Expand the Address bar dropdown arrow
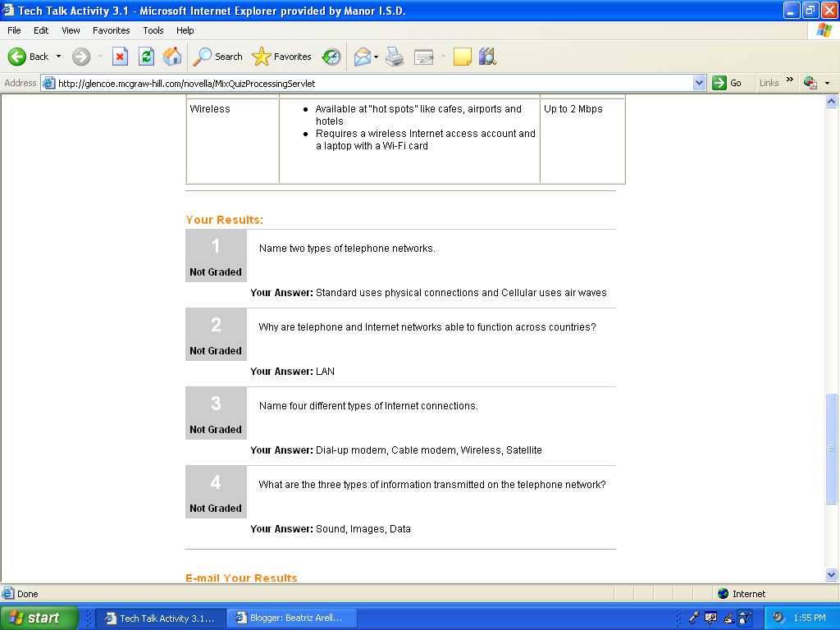 (699, 83)
